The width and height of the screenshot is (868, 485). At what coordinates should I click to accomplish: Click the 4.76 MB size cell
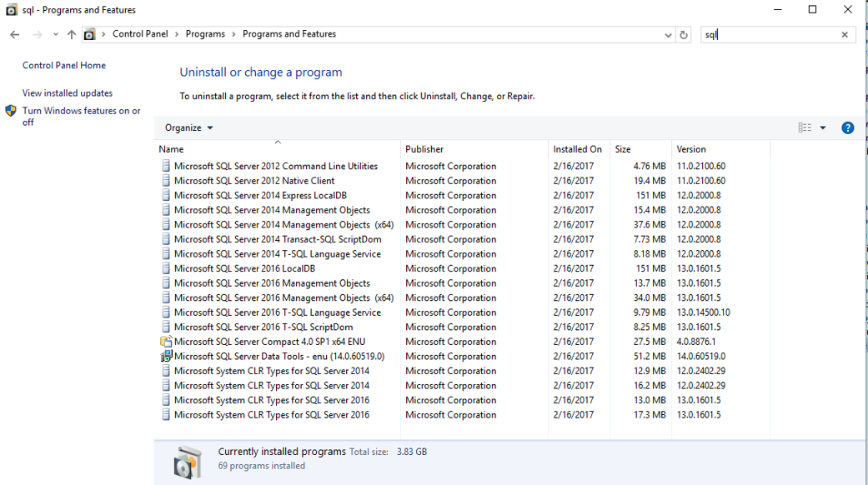[650, 166]
